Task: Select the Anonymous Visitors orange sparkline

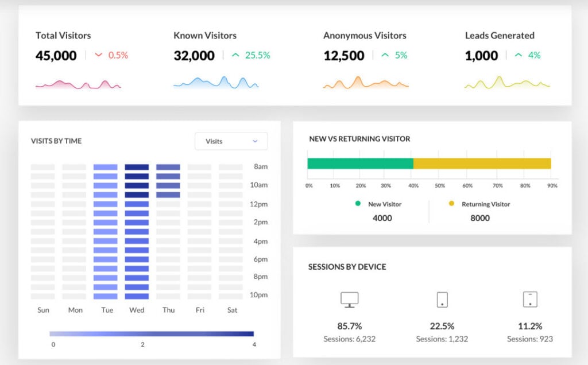Action: click(366, 83)
